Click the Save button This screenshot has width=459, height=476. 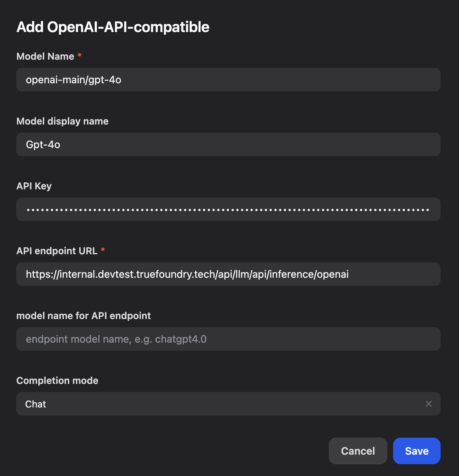click(x=416, y=451)
